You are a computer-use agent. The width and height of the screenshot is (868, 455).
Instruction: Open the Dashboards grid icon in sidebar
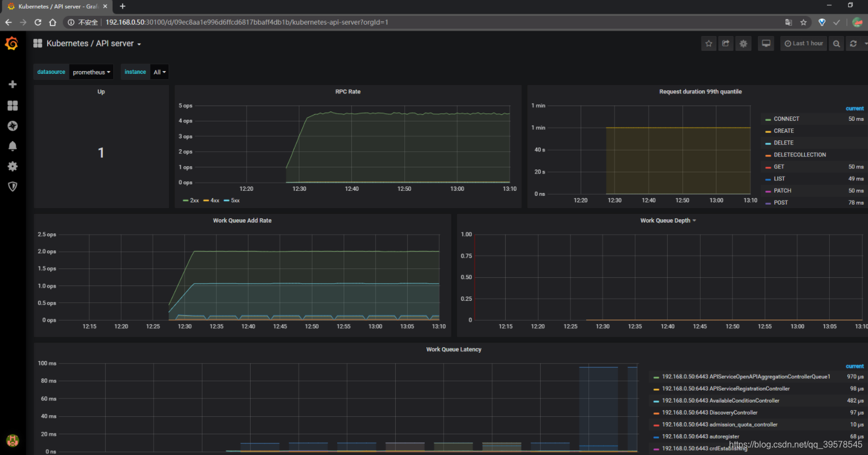pos(13,106)
